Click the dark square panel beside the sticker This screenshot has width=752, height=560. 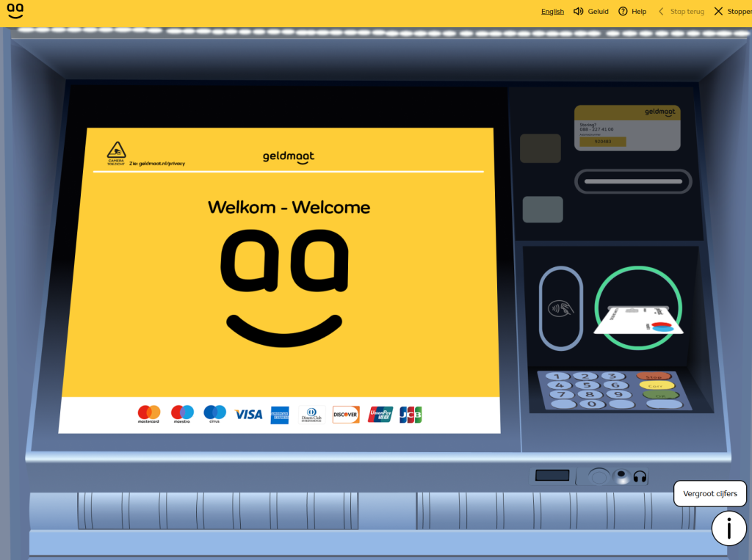tap(540, 148)
